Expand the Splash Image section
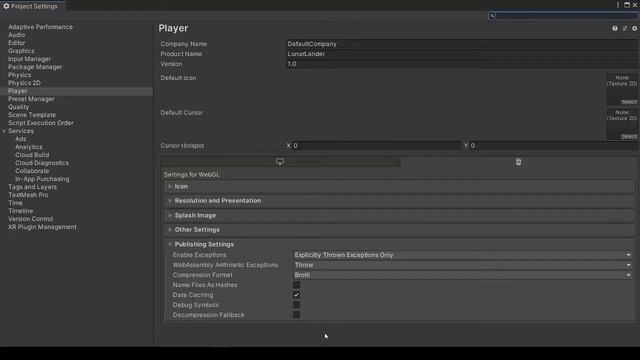 pyautogui.click(x=400, y=215)
